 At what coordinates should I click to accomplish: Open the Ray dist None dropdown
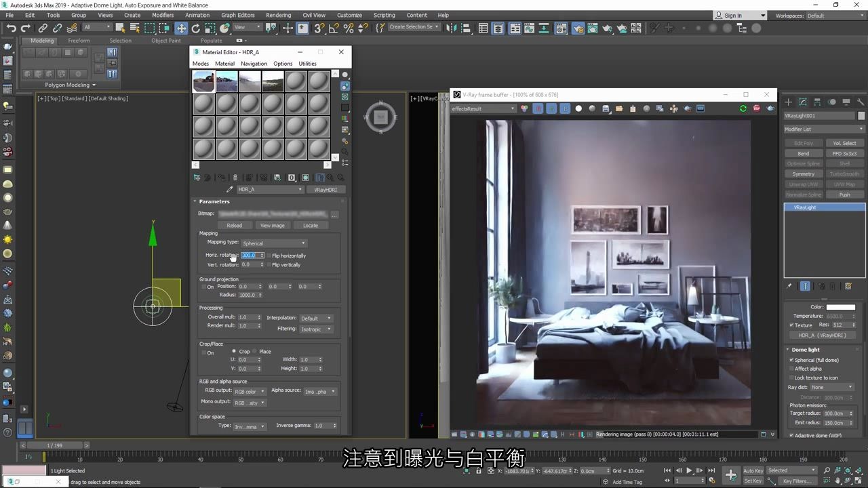click(x=831, y=387)
